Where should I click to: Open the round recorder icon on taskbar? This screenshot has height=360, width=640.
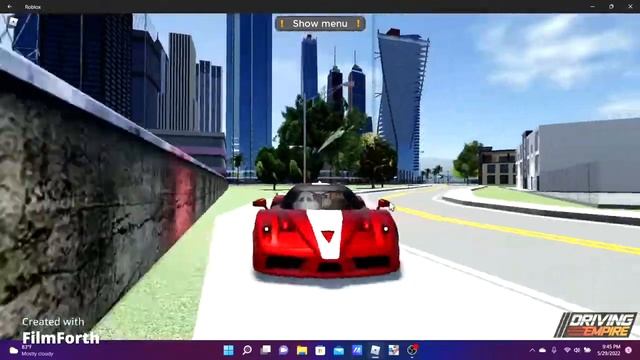(412, 350)
